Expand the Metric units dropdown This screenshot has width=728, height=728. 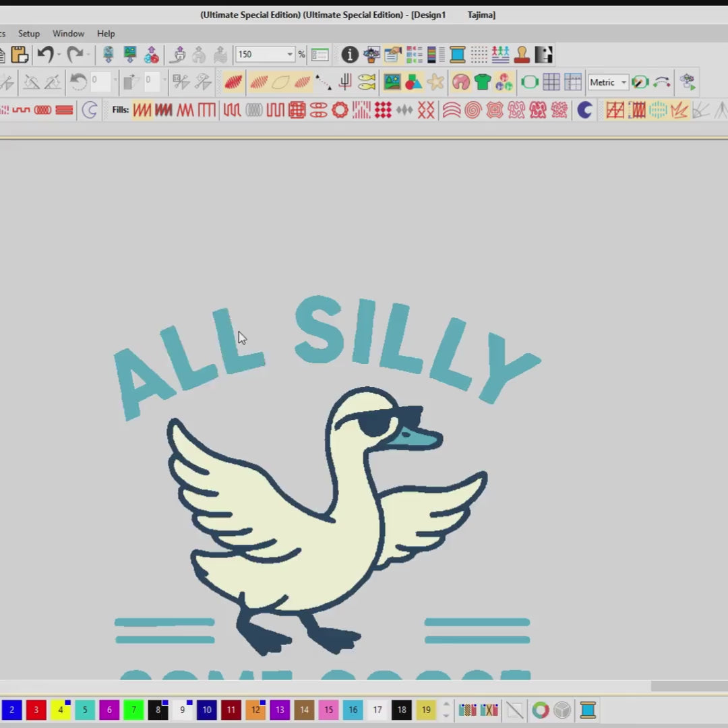624,82
